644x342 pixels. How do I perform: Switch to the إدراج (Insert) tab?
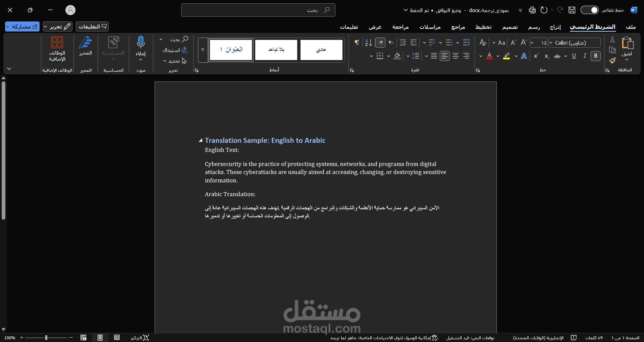[x=555, y=27]
